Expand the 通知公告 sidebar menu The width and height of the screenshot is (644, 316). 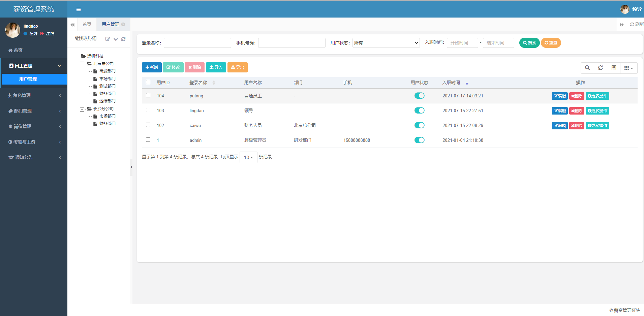click(x=34, y=157)
